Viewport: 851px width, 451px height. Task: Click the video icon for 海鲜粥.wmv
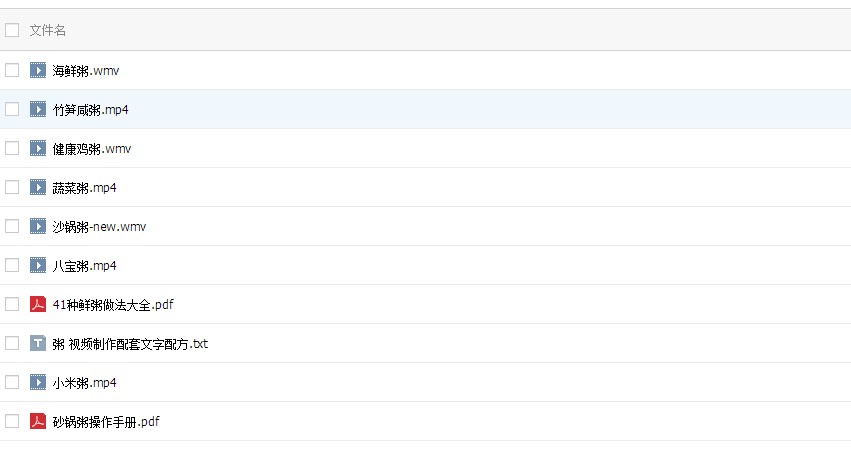tap(37, 70)
